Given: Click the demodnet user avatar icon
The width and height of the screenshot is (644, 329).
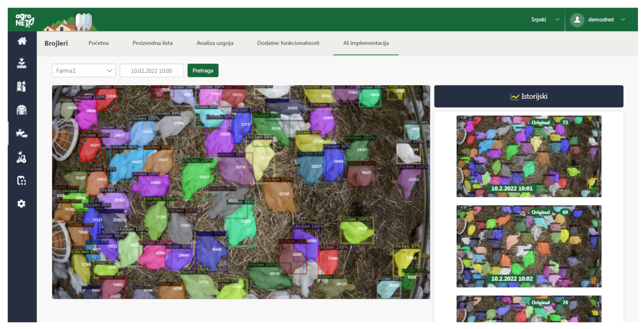Looking at the screenshot, I should coord(577,20).
